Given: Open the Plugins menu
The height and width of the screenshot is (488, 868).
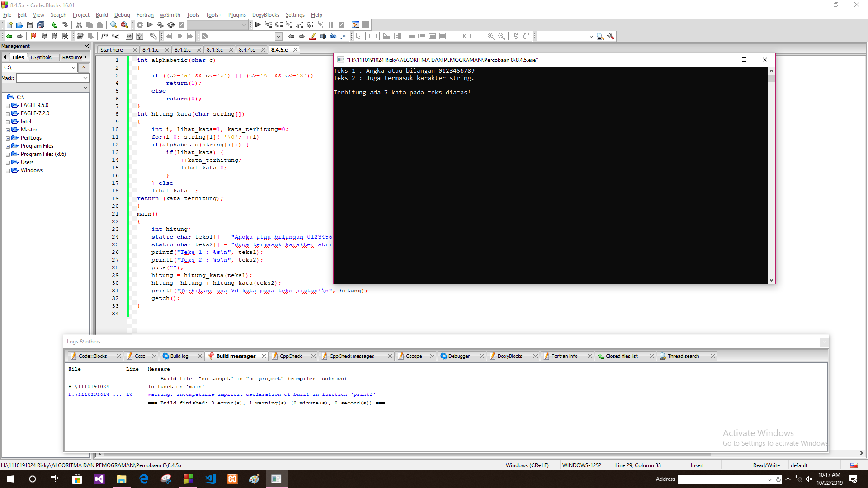Looking at the screenshot, I should (x=237, y=15).
